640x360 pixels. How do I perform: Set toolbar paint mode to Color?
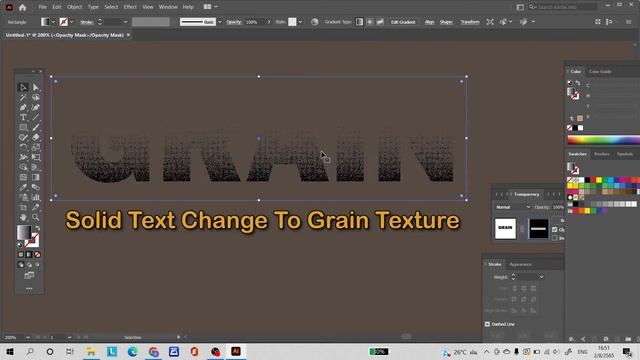[x=21, y=255]
